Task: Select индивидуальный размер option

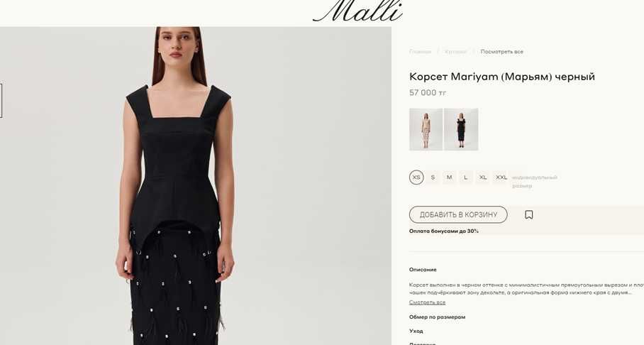Action: (x=534, y=181)
